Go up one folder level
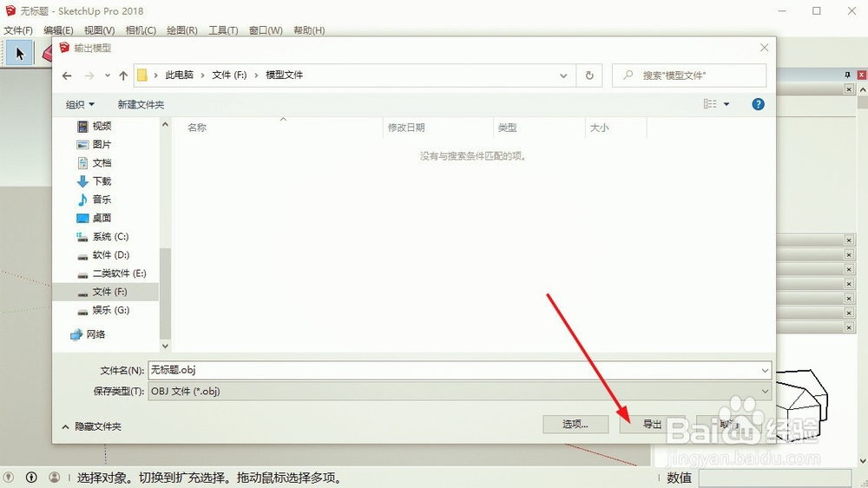This screenshot has height=488, width=868. tap(123, 76)
